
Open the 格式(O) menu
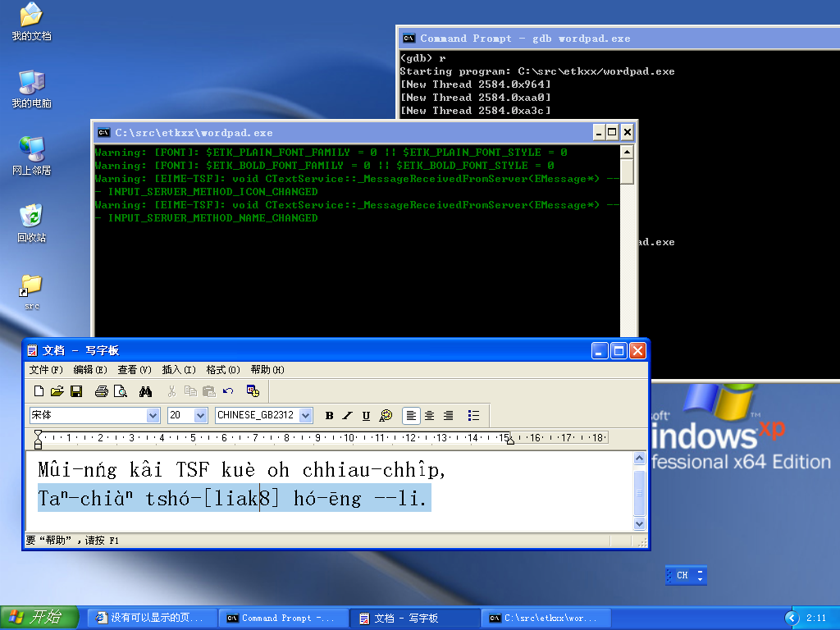pyautogui.click(x=223, y=370)
